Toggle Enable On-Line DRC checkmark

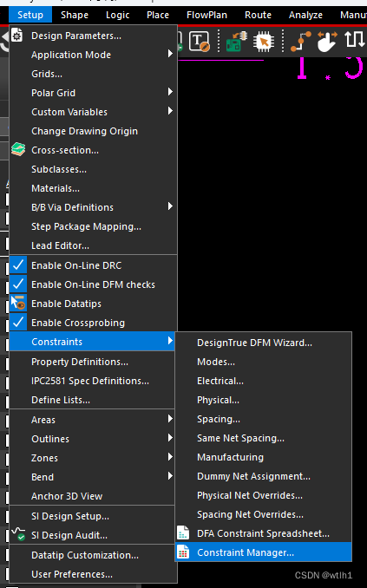point(18,265)
